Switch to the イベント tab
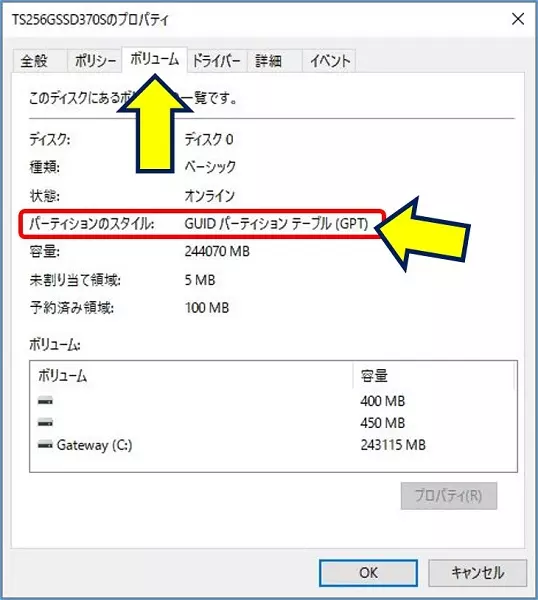Viewport: 538px width, 600px height. (329, 60)
